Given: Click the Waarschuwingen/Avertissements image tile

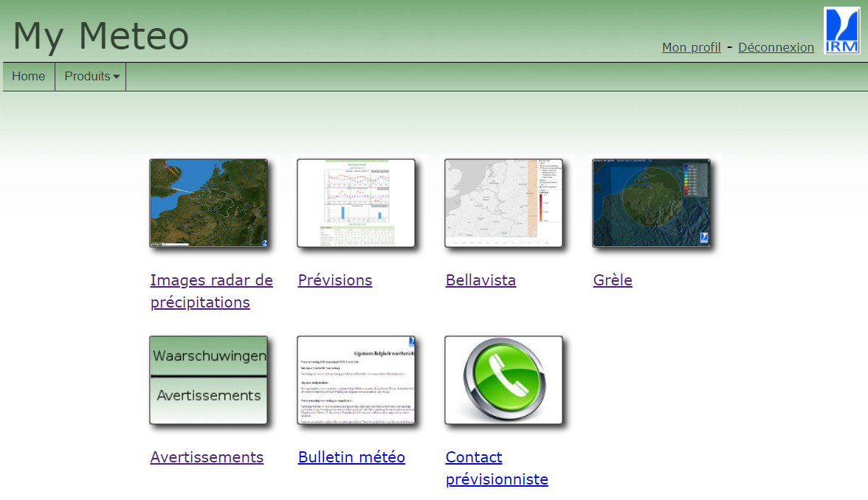Looking at the screenshot, I should pos(208,381).
